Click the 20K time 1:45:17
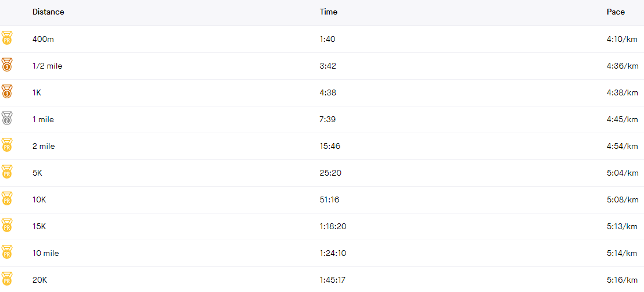This screenshot has width=644, height=292. pyautogui.click(x=333, y=280)
